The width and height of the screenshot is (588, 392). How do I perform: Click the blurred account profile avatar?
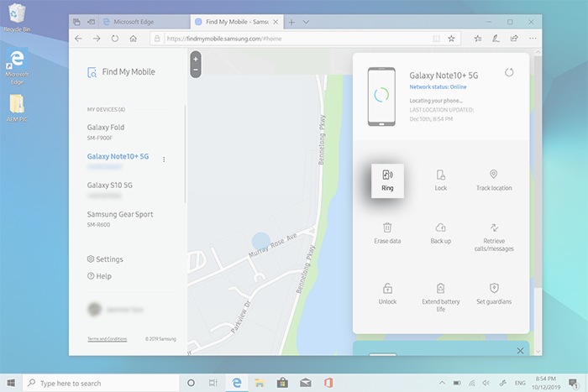(94, 310)
